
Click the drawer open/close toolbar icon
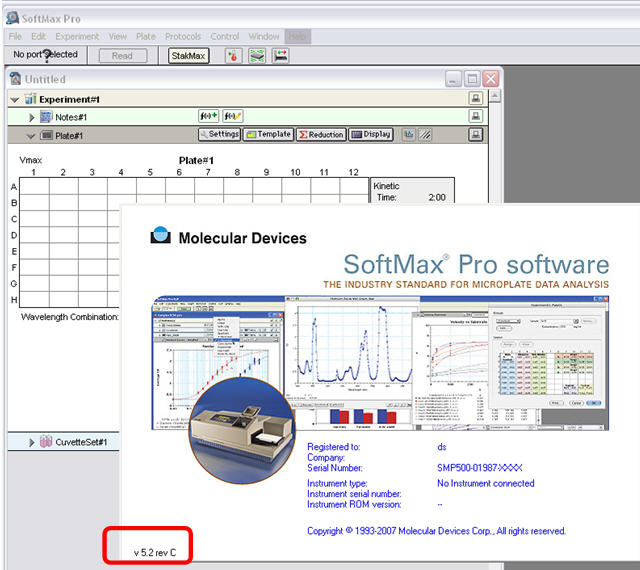(281, 56)
